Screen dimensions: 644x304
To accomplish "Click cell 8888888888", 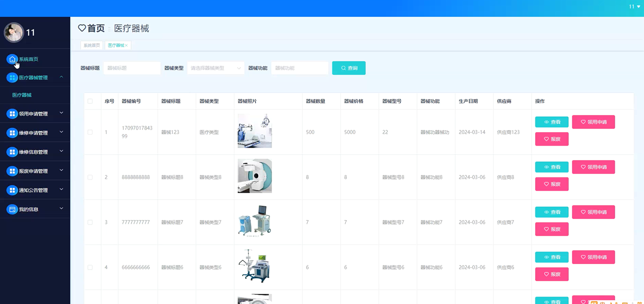I will pos(136,177).
